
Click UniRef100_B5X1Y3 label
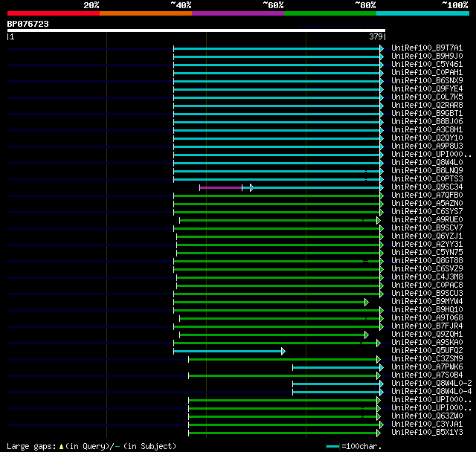[427, 433]
